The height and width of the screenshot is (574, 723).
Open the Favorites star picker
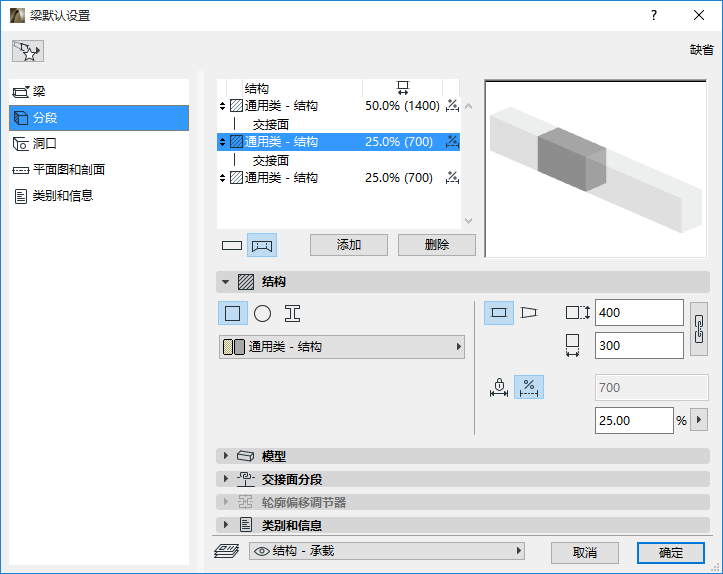pos(28,51)
